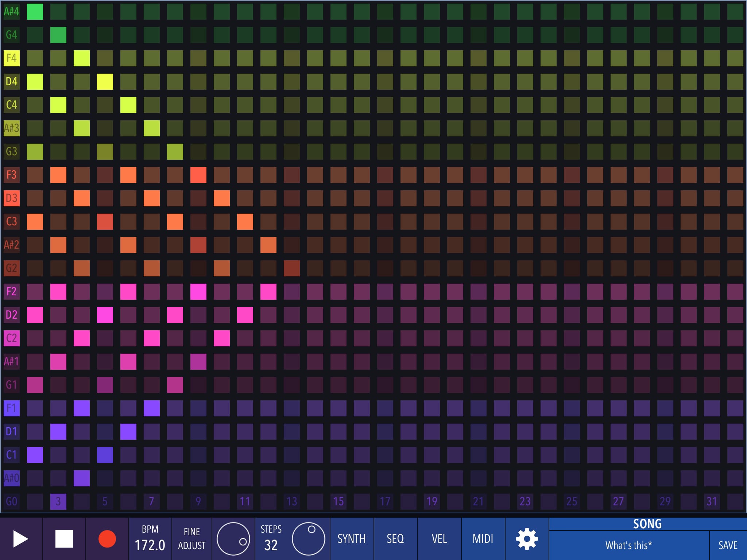Select the song name What's this*
Image resolution: width=747 pixels, height=560 pixels.
pyautogui.click(x=629, y=545)
